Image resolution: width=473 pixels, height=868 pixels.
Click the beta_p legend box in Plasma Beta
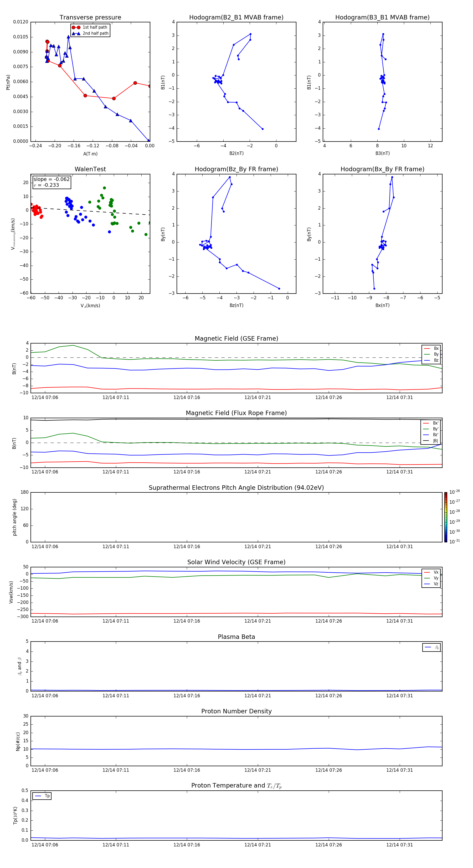(x=431, y=647)
